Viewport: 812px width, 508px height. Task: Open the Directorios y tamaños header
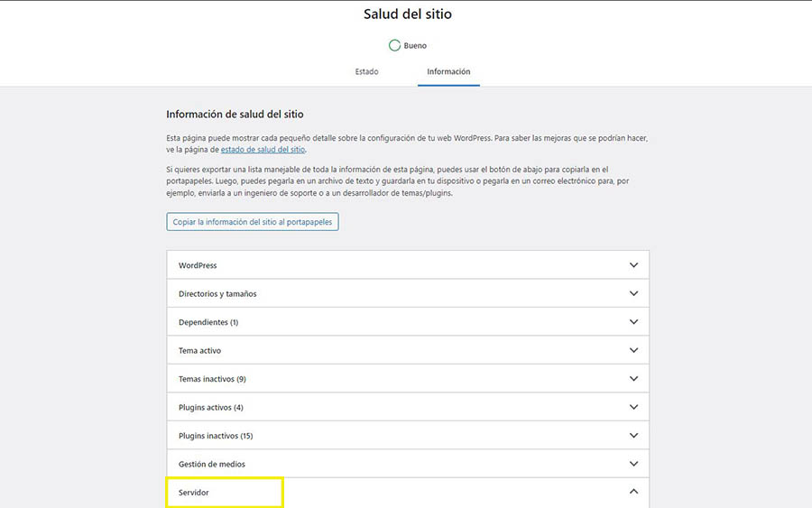tap(407, 293)
